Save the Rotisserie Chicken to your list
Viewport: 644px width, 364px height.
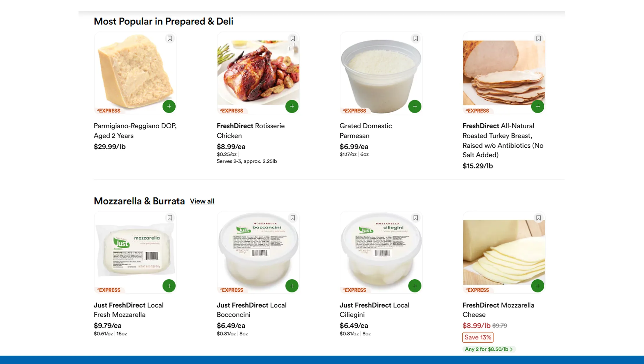pos(293,39)
